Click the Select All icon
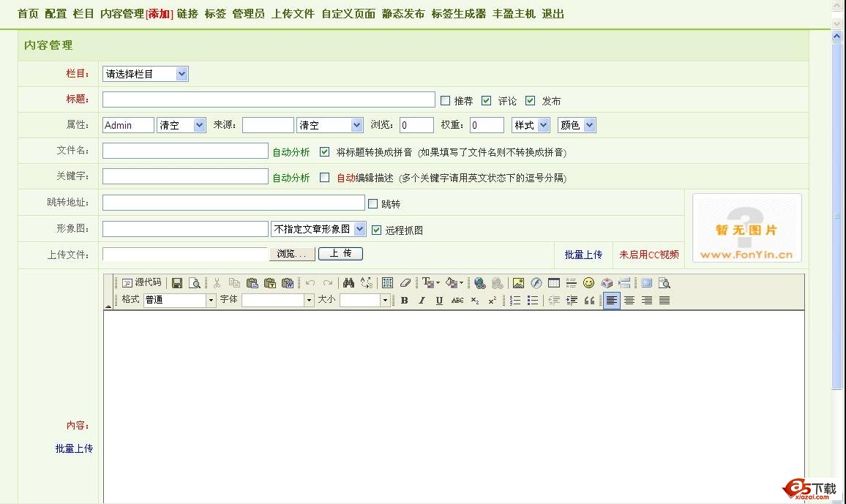Image resolution: width=846 pixels, height=504 pixels. tap(387, 283)
